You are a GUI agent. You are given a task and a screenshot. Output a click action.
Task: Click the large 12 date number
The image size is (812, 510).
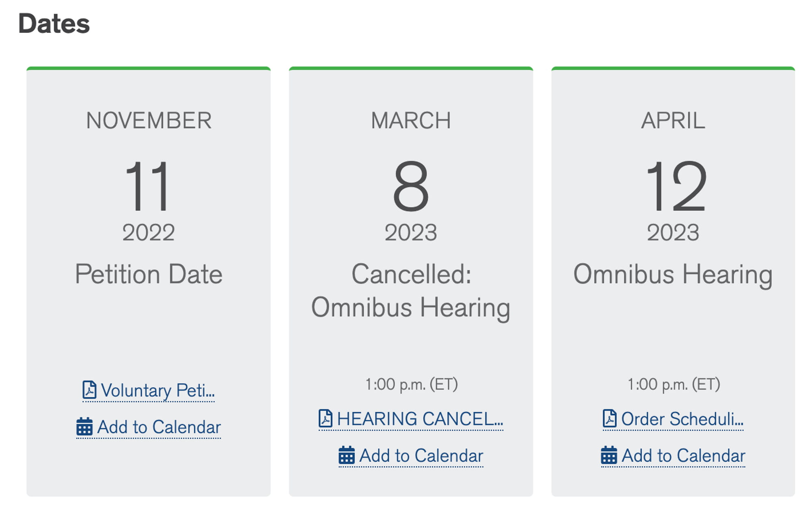676,186
